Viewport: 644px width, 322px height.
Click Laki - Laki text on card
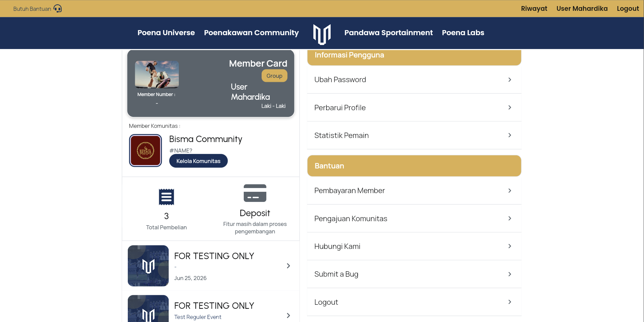tap(273, 106)
